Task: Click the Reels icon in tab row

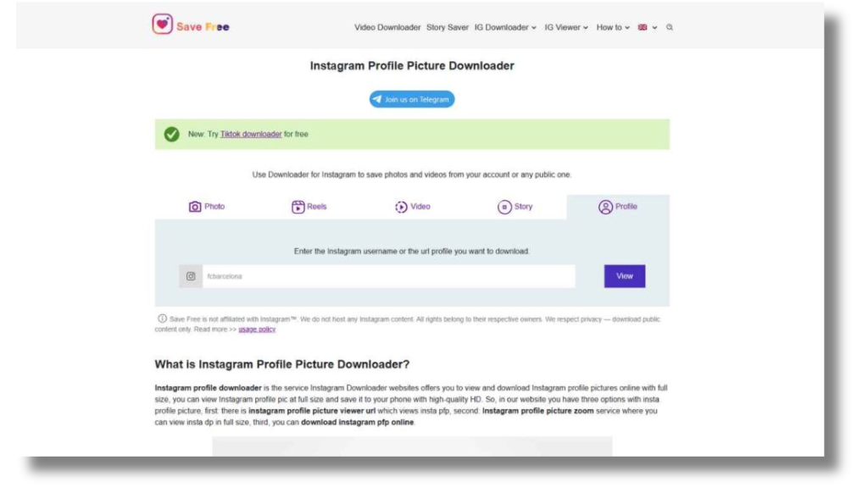Action: coord(298,207)
